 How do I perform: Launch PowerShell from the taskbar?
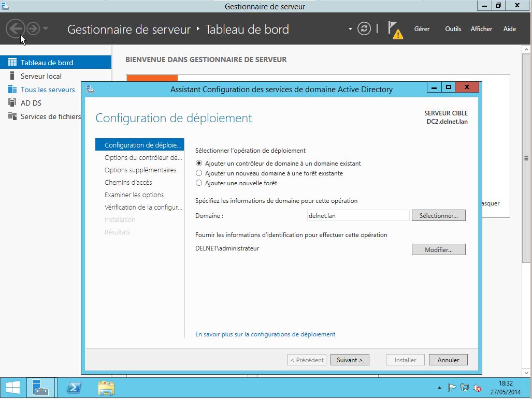tap(74, 388)
